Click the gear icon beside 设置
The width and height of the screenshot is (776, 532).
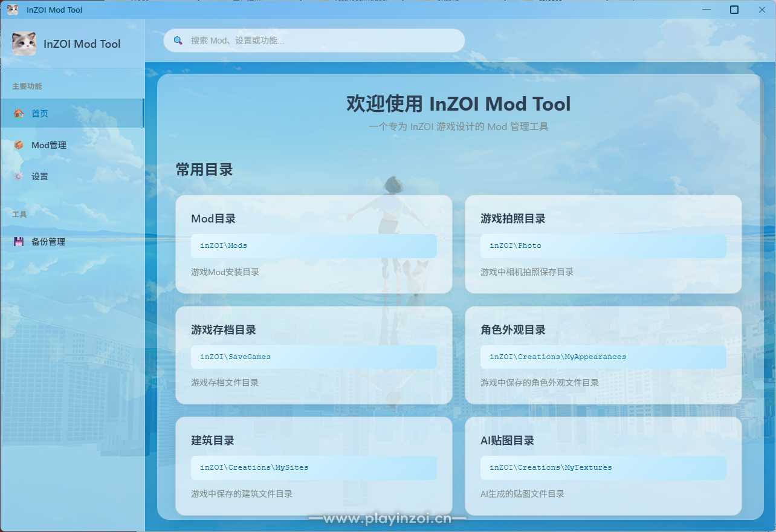[x=19, y=177]
